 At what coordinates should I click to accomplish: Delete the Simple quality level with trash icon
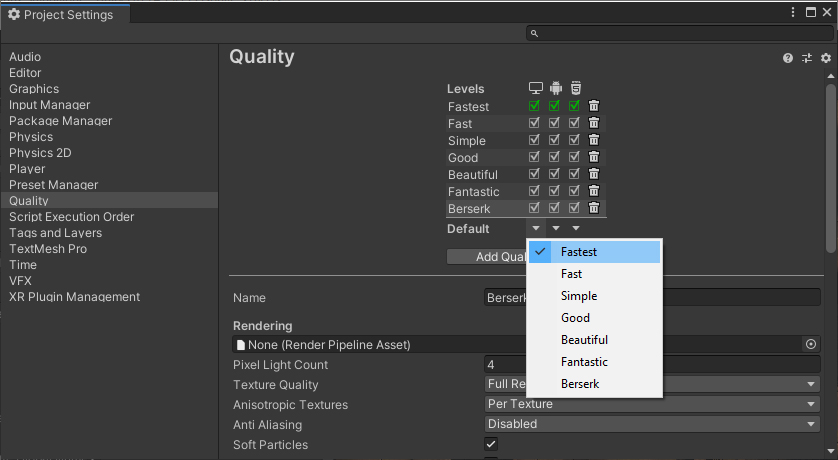click(594, 140)
